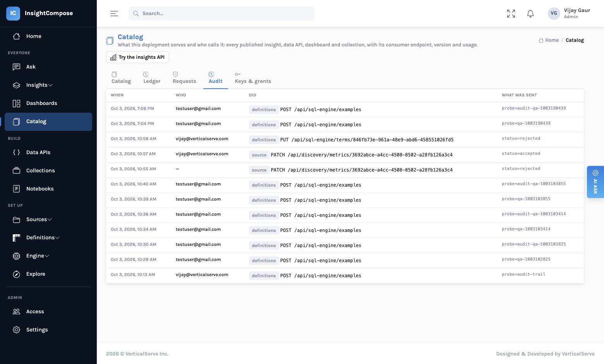Open the VG user avatar

tap(554, 13)
